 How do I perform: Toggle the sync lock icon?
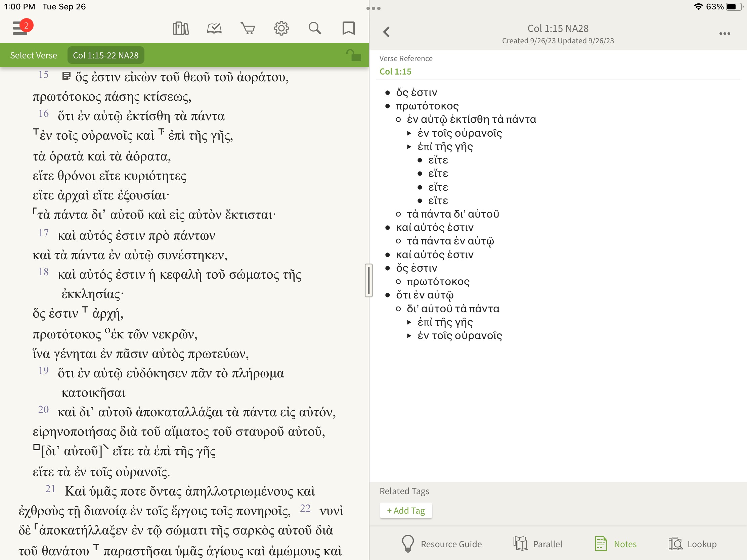point(354,55)
